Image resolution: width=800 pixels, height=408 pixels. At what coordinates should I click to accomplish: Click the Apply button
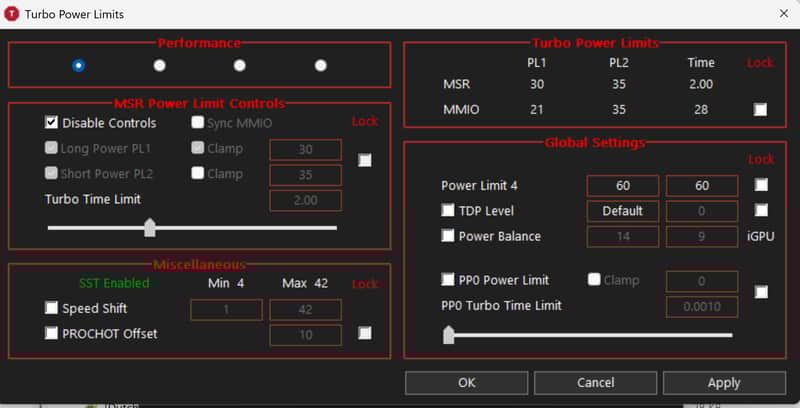(724, 382)
